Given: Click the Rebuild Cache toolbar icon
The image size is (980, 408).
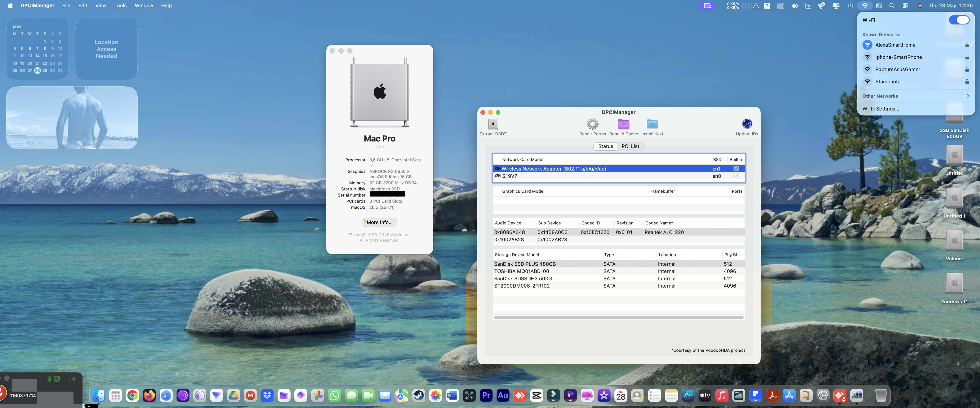Looking at the screenshot, I should [x=623, y=124].
